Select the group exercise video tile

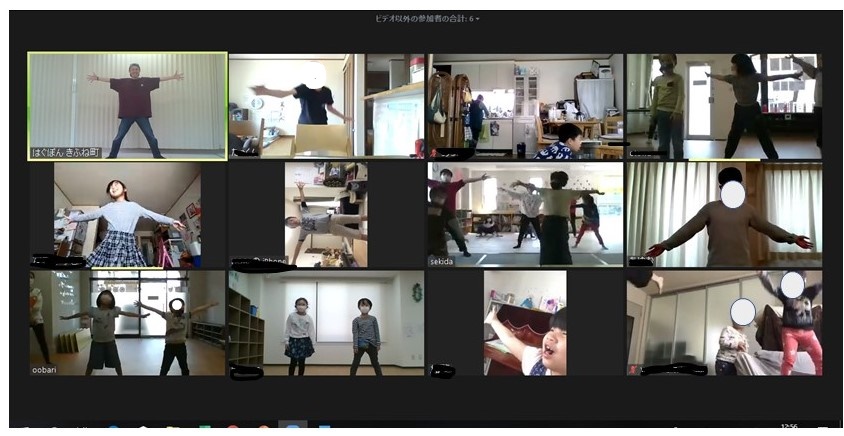525,215
